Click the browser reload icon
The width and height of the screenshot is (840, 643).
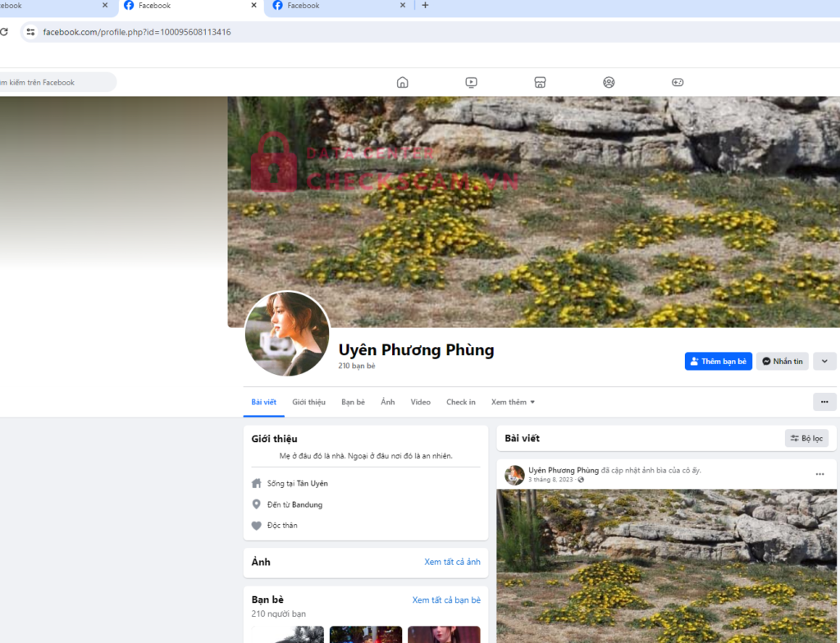tap(4, 32)
